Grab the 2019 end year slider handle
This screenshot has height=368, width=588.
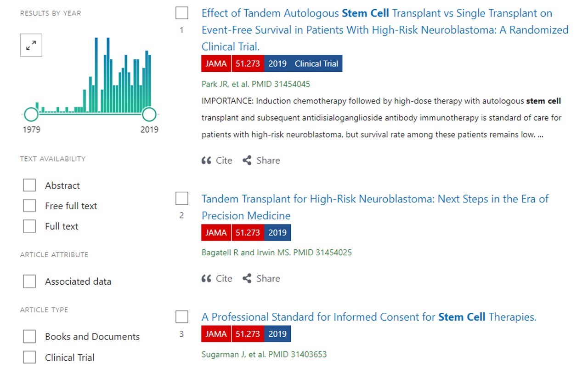tap(149, 114)
